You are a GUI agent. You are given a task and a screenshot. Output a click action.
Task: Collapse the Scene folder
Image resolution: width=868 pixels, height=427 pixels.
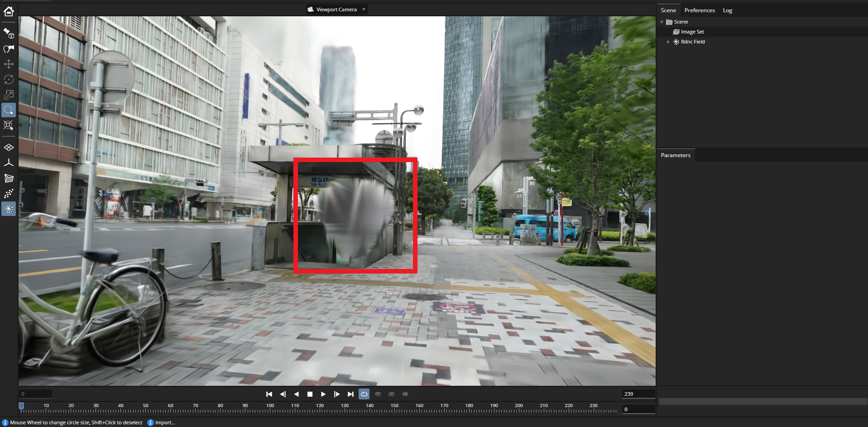[x=662, y=21]
